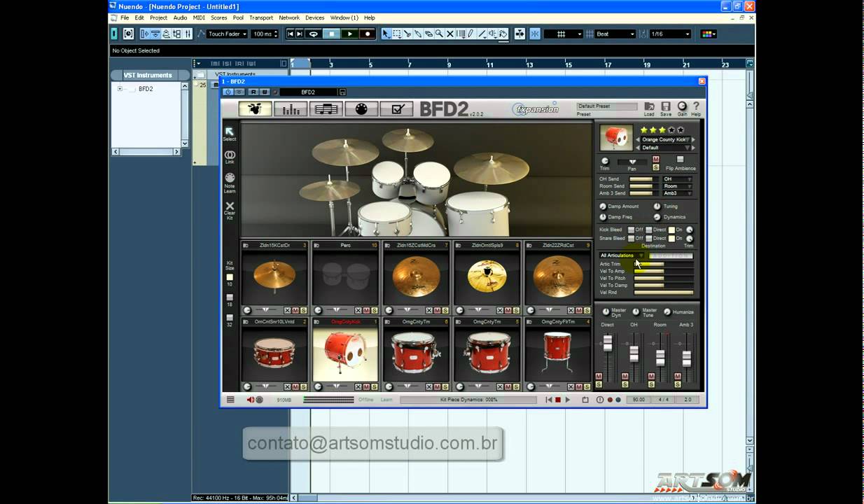Image resolution: width=864 pixels, height=504 pixels.
Task: Mute the OrngCntyKick slot with M
Action: click(x=366, y=386)
